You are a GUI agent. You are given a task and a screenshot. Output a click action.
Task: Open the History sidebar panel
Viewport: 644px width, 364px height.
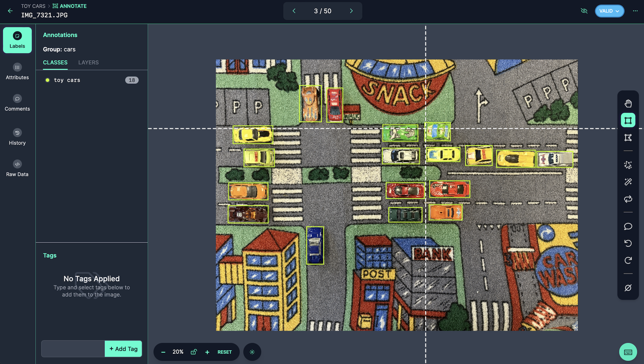(17, 137)
